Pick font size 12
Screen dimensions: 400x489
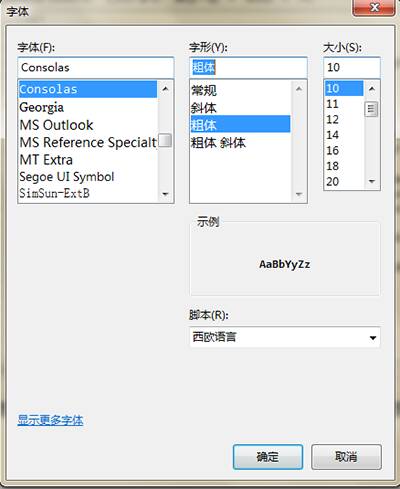coord(344,119)
